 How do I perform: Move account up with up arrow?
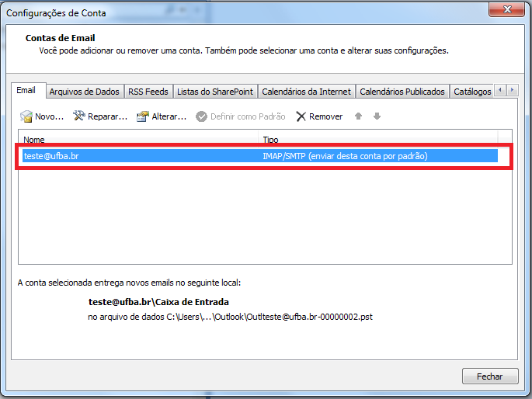pyautogui.click(x=358, y=116)
